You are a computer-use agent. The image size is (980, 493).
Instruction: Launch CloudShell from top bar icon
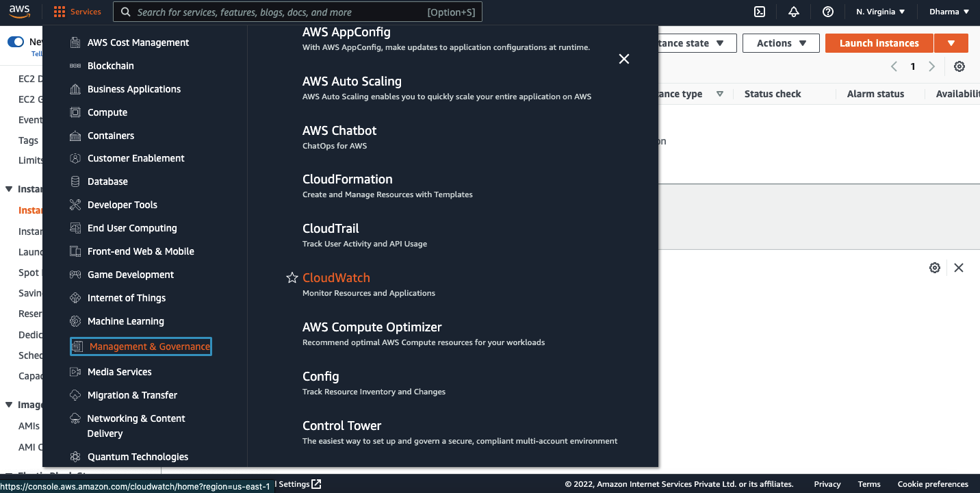[x=760, y=12]
